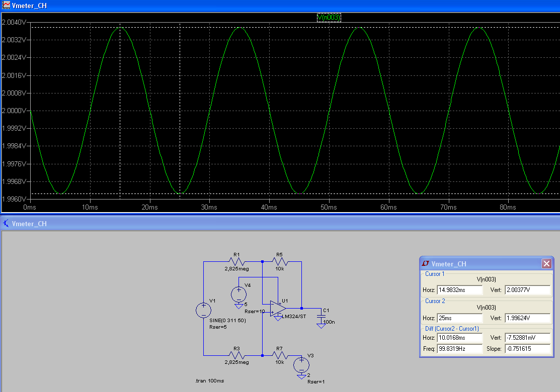The image size is (560, 392).
Task: Click the LTspice icon in the cursor dialog title
Action: (x=426, y=264)
